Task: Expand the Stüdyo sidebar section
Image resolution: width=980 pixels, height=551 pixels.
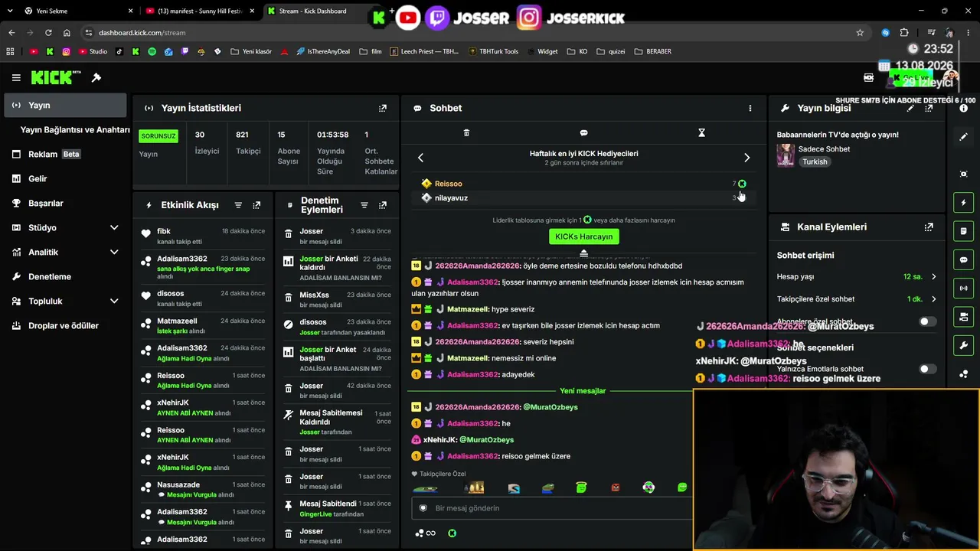Action: (x=114, y=227)
